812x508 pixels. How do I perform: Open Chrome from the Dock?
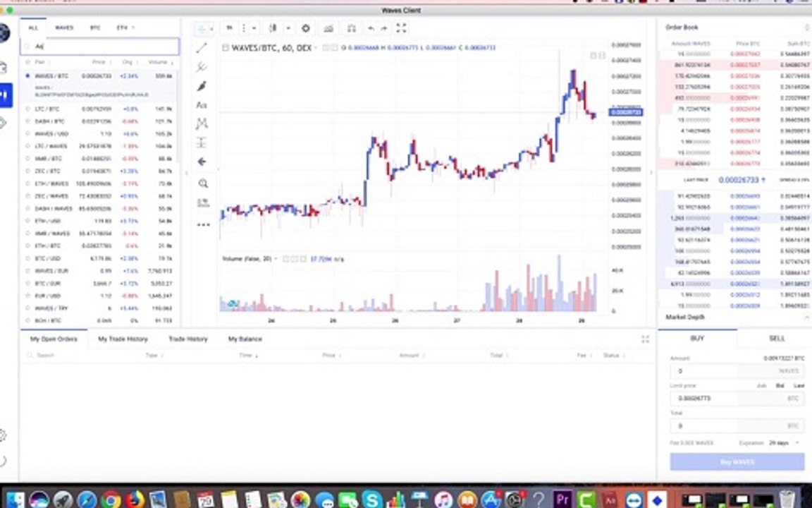110,500
